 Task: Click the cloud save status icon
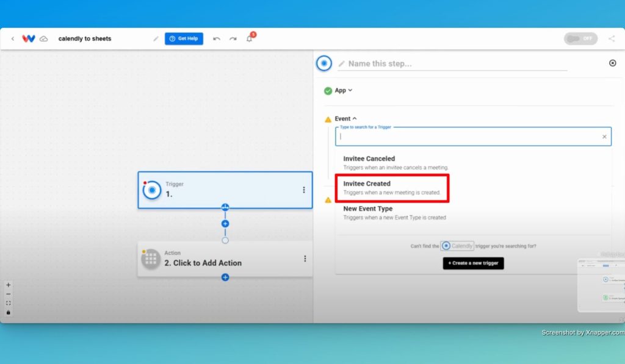(44, 38)
